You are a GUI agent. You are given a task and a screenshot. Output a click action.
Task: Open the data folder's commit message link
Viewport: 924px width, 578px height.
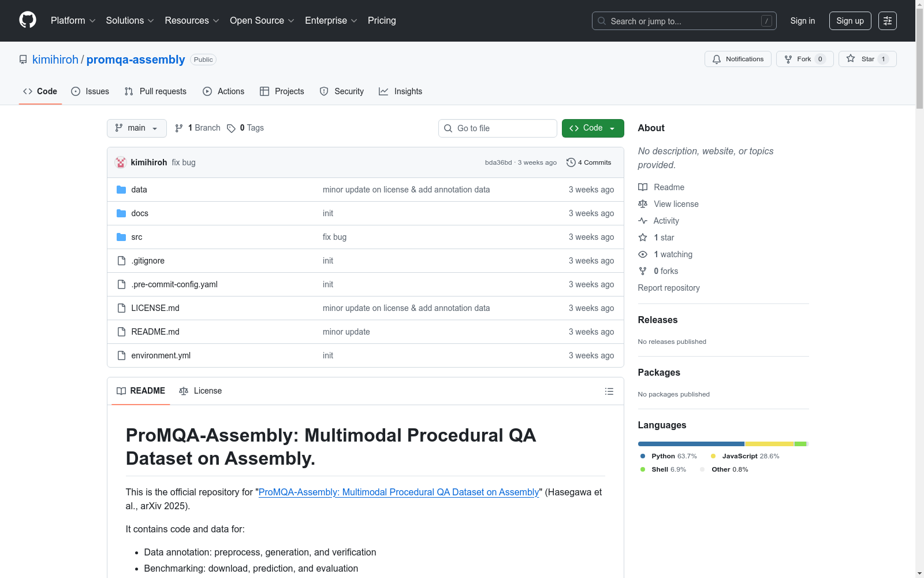pos(406,190)
